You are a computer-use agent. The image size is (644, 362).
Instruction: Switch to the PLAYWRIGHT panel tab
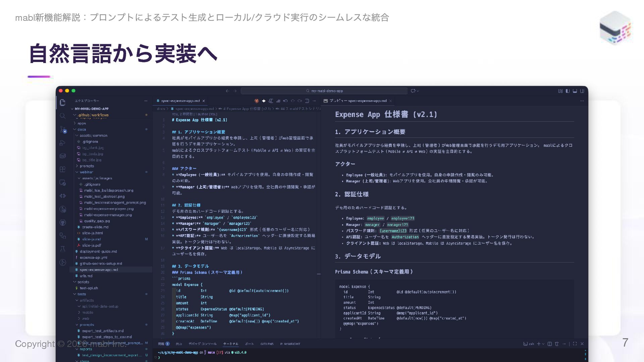click(290, 344)
